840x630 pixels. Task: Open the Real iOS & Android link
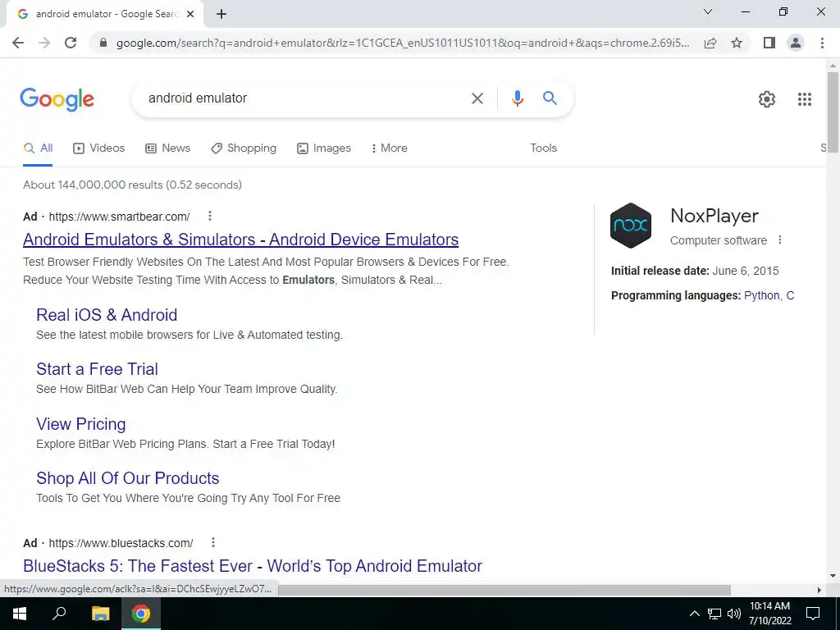click(x=107, y=315)
